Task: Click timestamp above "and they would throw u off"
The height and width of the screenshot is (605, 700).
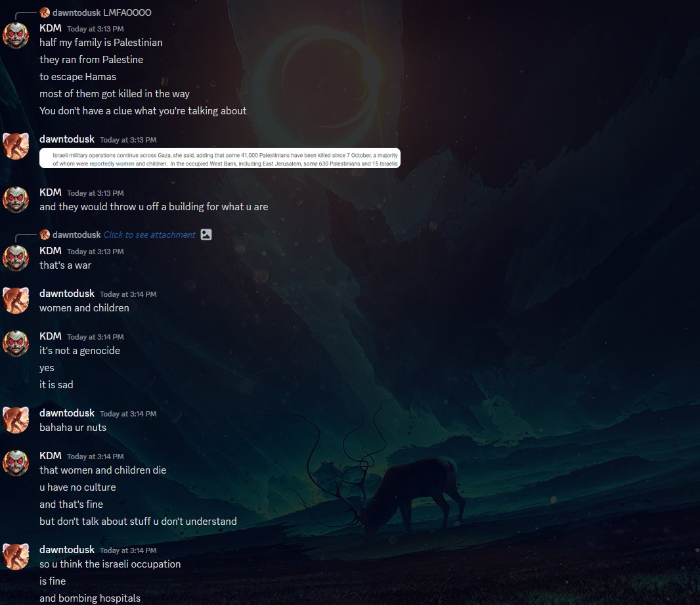Action: tap(95, 193)
